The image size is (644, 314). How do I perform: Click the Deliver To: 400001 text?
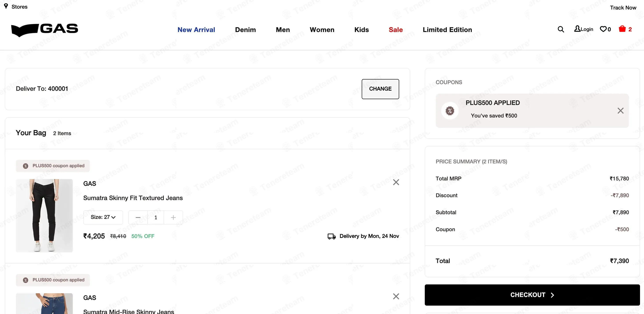click(x=42, y=89)
